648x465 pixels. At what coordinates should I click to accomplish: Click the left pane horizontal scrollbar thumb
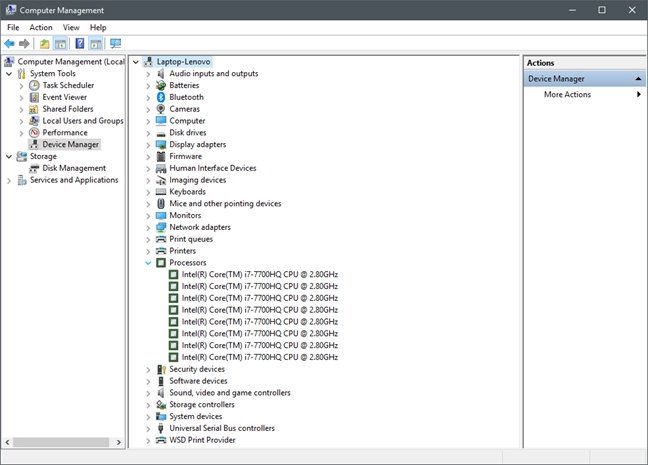pos(61,442)
